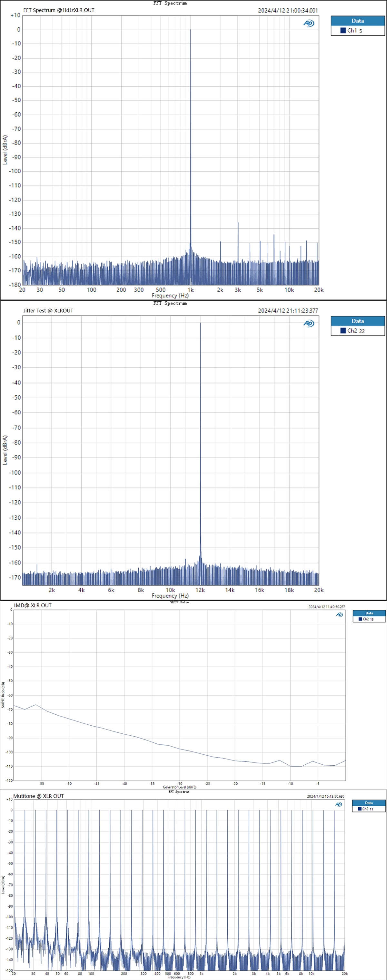The image size is (387, 980).
Task: Click the Data header of the Mutitone legend
Action: [x=368, y=803]
